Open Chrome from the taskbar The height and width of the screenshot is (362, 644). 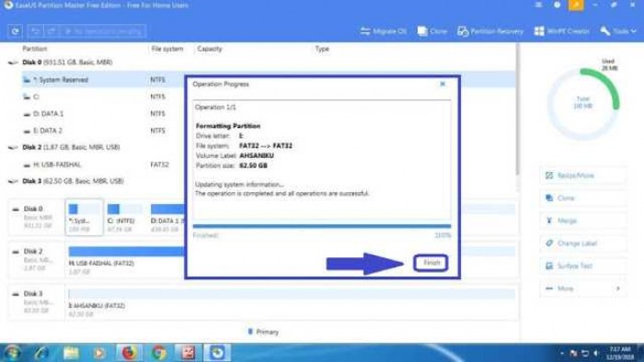[158, 353]
